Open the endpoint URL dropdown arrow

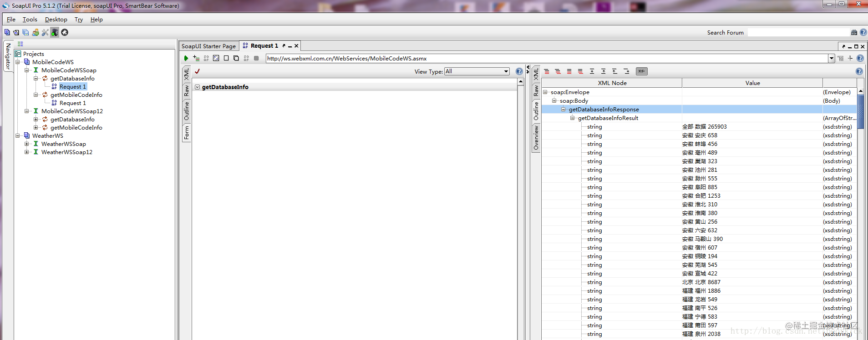pos(831,58)
